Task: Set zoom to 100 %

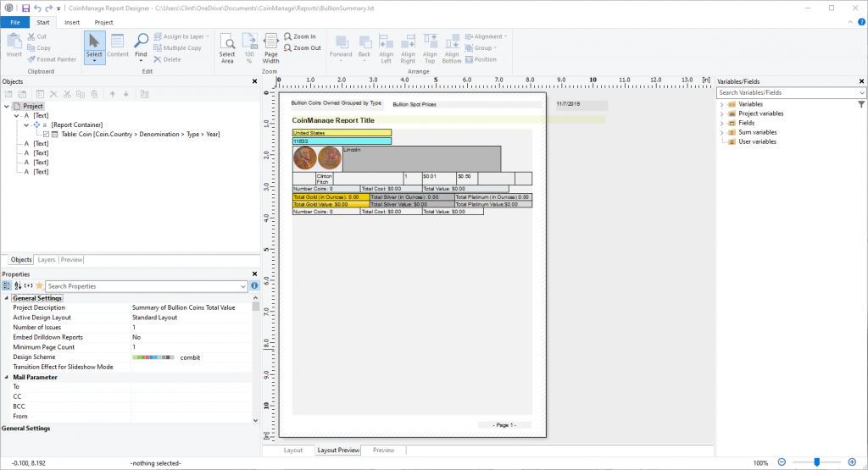Action: [x=250, y=48]
